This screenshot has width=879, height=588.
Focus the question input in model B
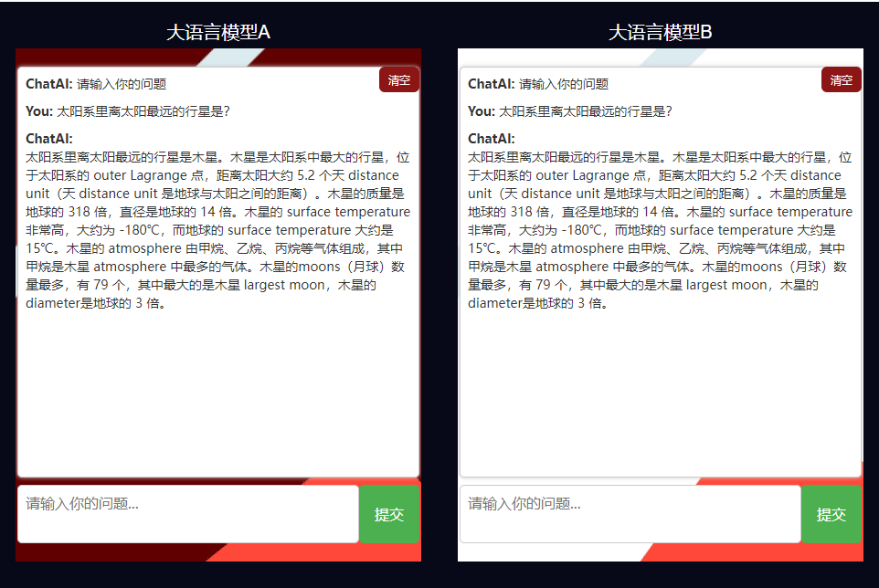(630, 514)
